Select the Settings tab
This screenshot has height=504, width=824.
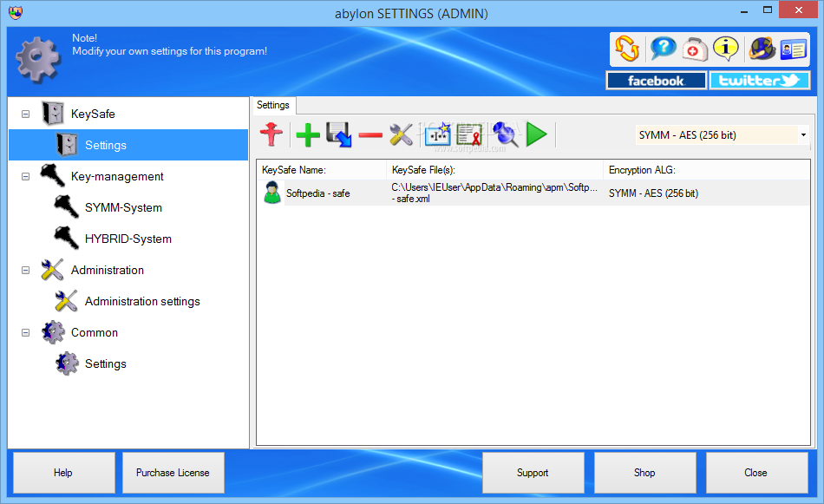pos(273,105)
